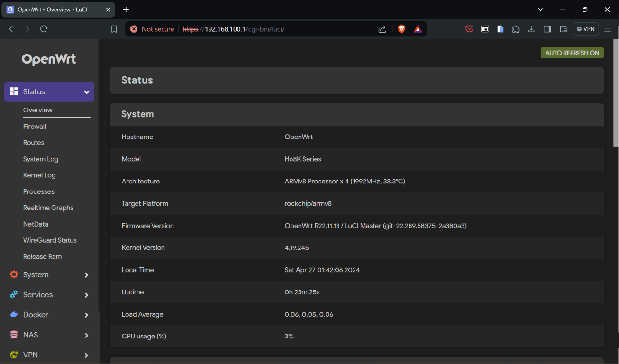Toggle the AUTO REFRESH ON button

(x=572, y=53)
